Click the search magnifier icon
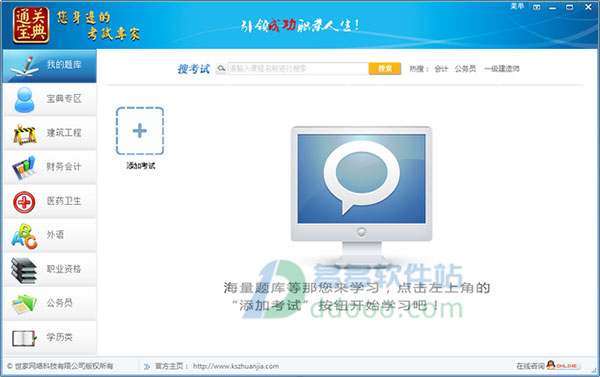 pos(221,69)
